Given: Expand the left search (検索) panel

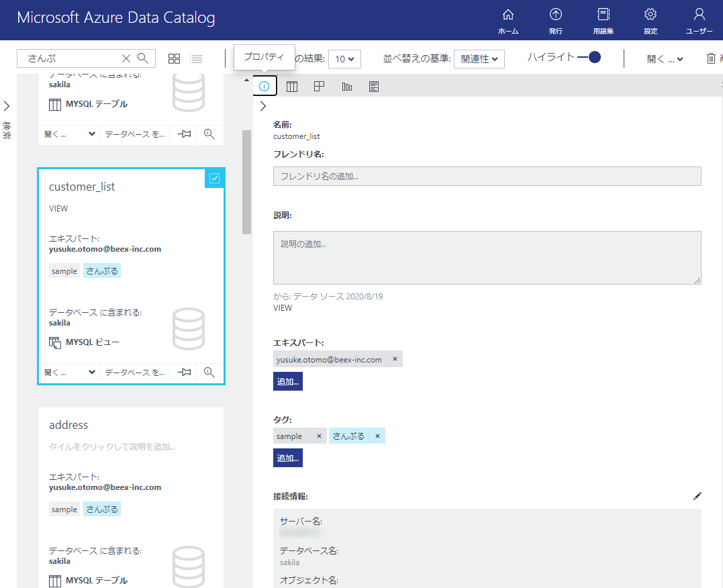Looking at the screenshot, I should (x=7, y=106).
